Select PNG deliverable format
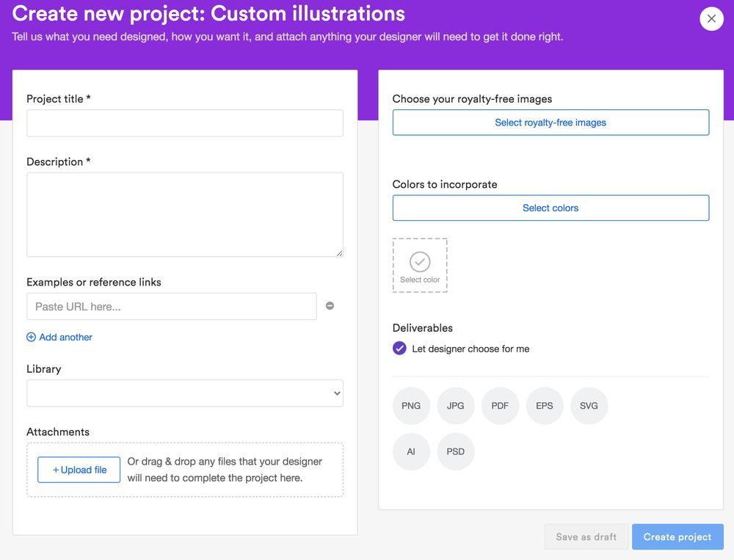 pos(411,406)
